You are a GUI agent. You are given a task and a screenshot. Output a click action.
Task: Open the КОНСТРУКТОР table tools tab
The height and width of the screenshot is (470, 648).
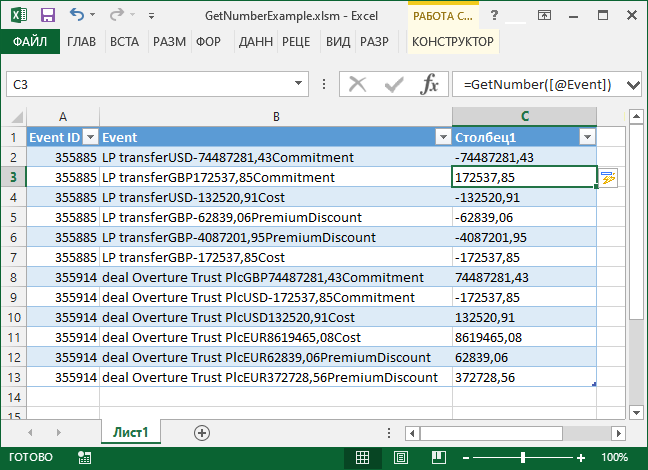coord(453,41)
